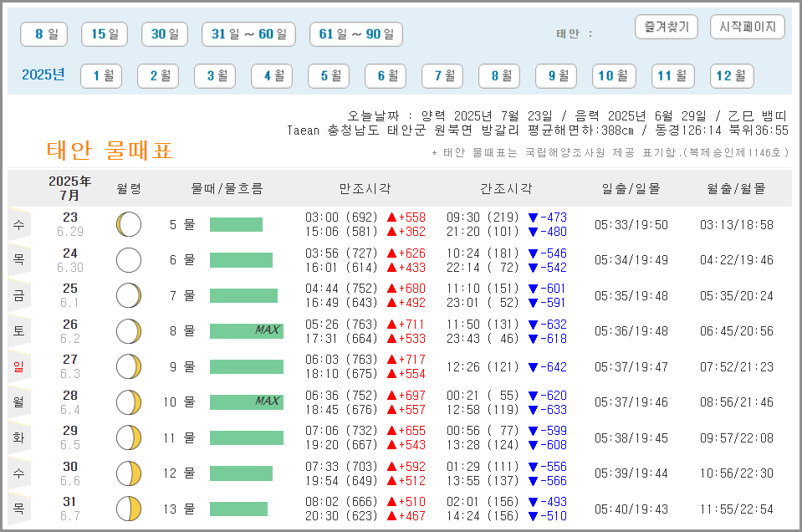This screenshot has width=802, height=532.
Task: Switch to 2월 month tab
Action: [x=158, y=76]
